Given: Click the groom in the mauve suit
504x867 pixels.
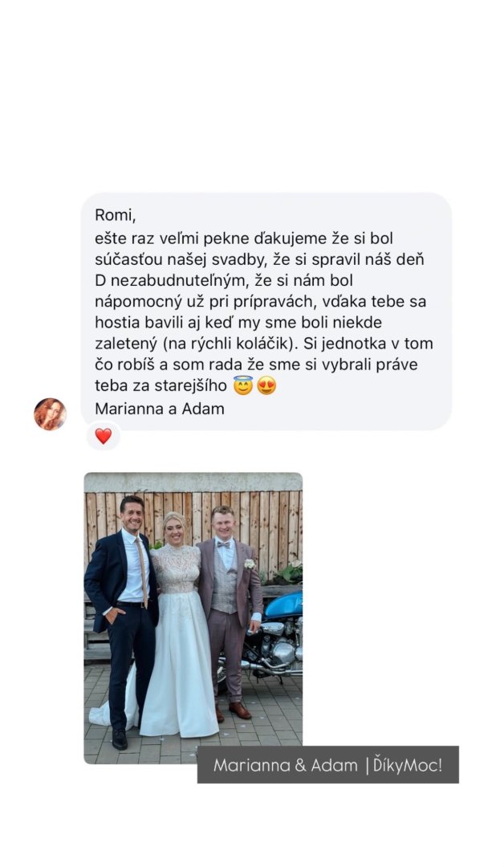Looking at the screenshot, I should [x=231, y=609].
